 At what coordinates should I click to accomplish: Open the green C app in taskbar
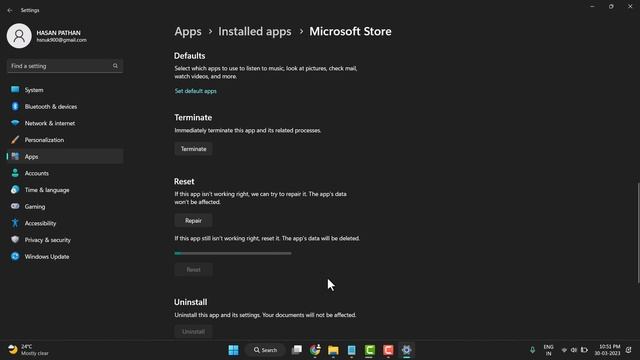[x=370, y=350]
